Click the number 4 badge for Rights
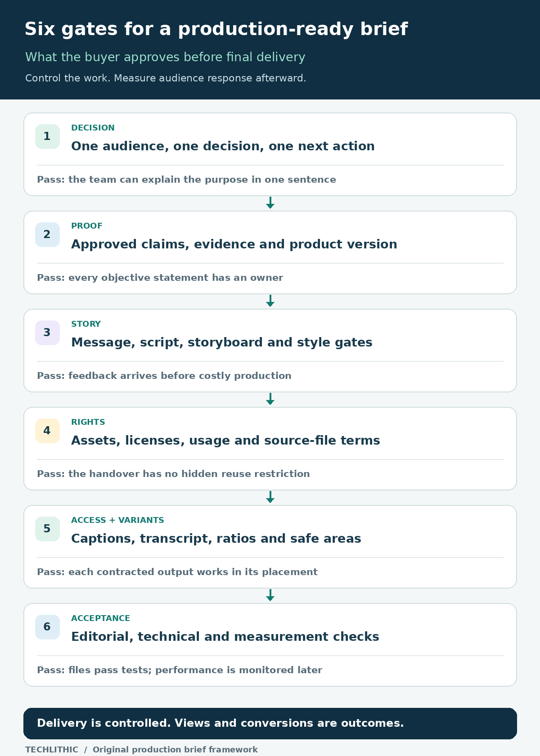 [x=47, y=431]
